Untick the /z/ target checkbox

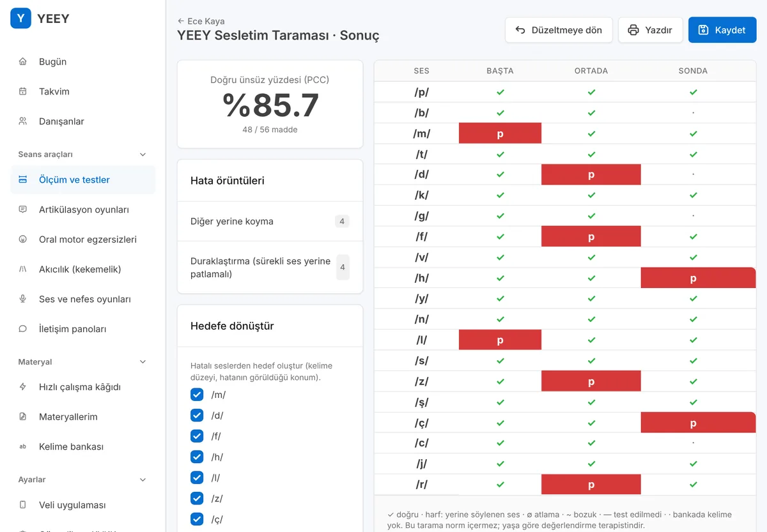point(197,498)
